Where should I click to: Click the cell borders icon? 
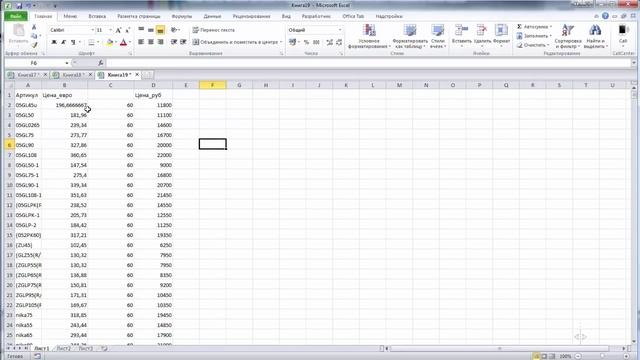coord(91,42)
